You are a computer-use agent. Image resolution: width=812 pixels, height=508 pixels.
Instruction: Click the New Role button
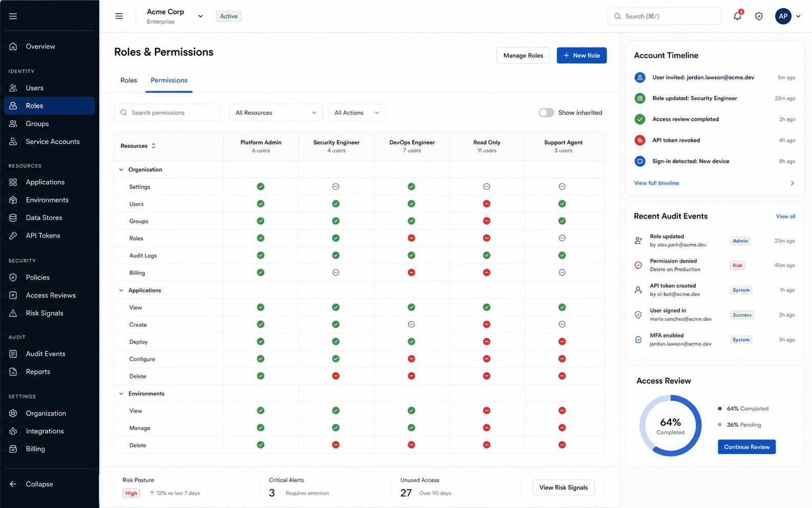point(582,55)
